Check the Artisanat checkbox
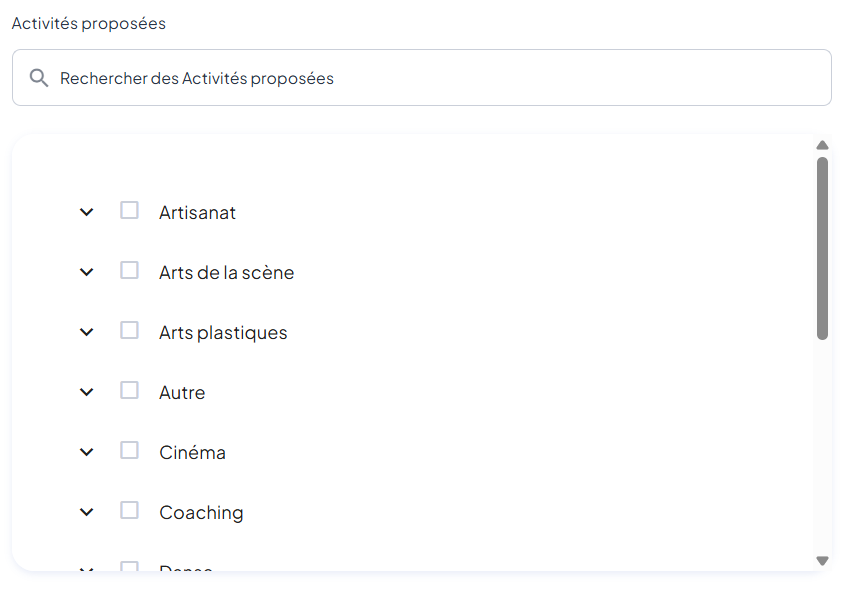The image size is (855, 595). click(x=129, y=210)
